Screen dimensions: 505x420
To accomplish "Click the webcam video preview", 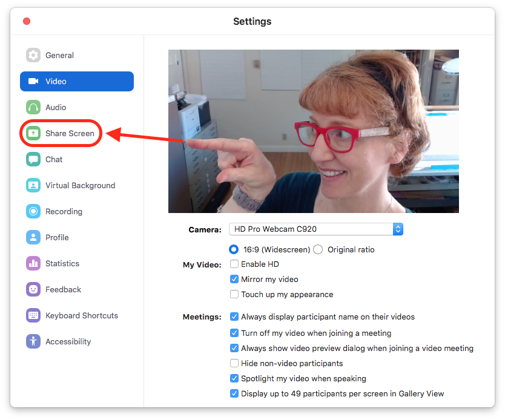I will tap(313, 131).
